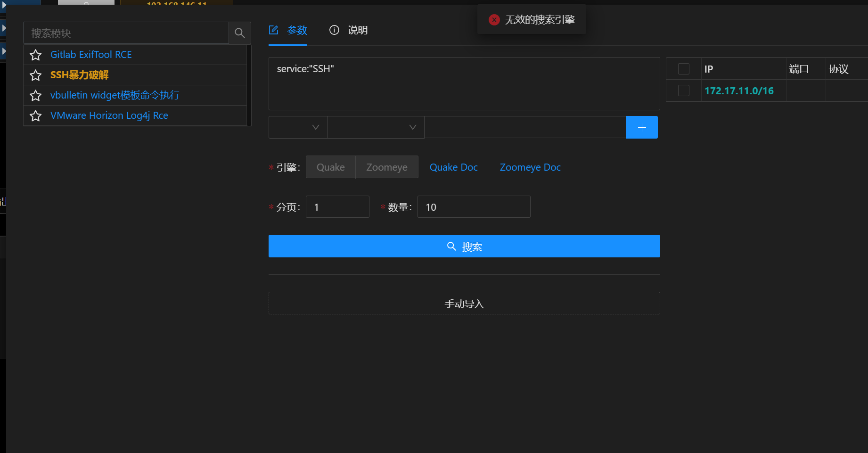Click the 无效的搜索引擎 error message
This screenshot has height=453, width=868.
point(540,20)
